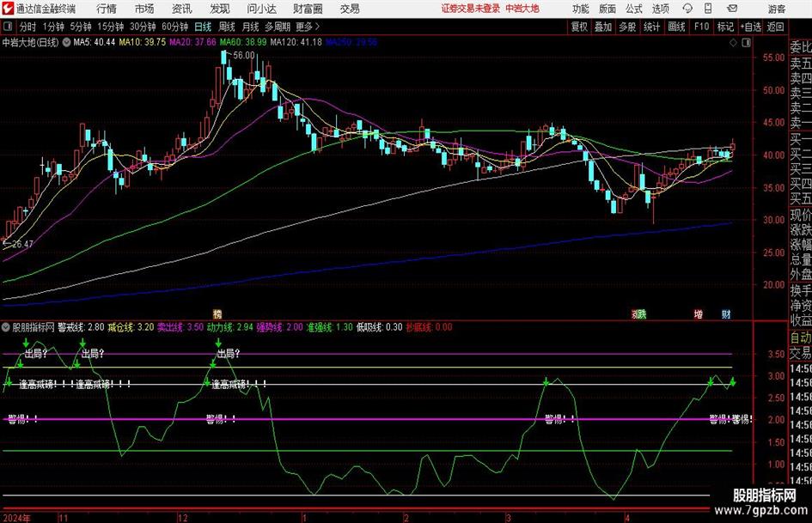Click the 财 marker on the chart
This screenshot has width=812, height=523.
coord(726,313)
